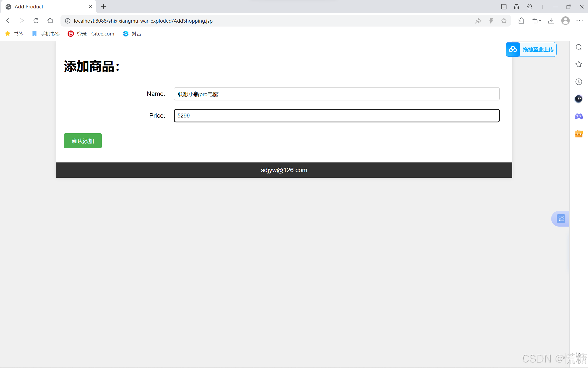Click the address bar URL

click(x=143, y=21)
